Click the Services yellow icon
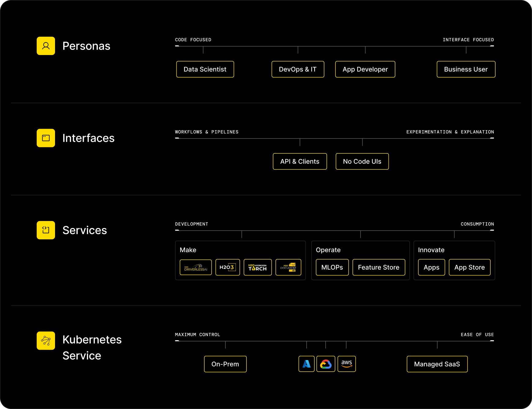 [x=46, y=230]
